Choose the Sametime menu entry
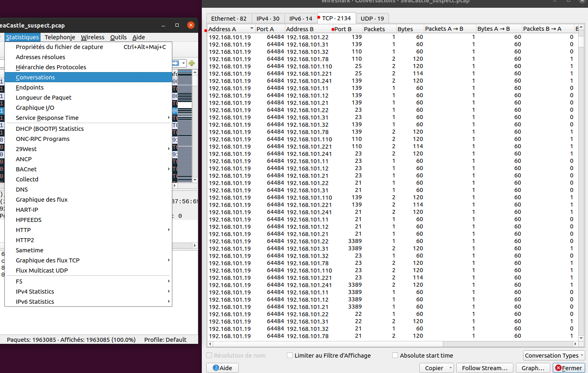The width and height of the screenshot is (588, 373). [x=88, y=250]
